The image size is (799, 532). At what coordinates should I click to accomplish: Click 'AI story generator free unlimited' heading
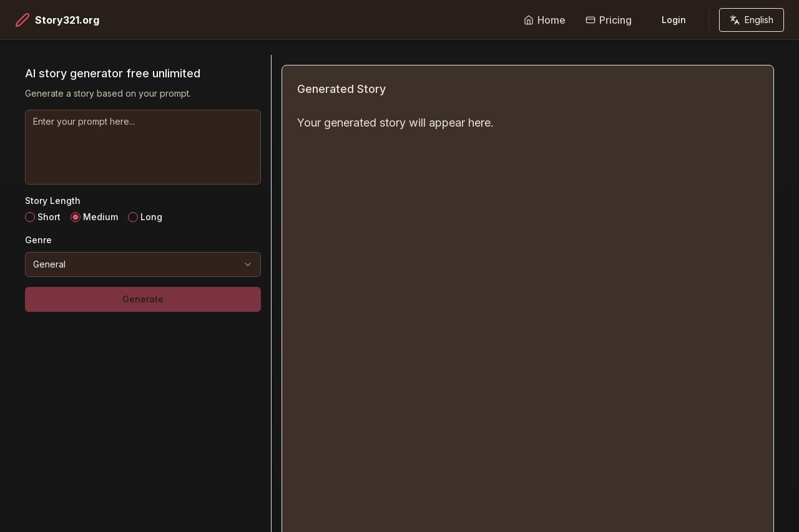coord(112,74)
